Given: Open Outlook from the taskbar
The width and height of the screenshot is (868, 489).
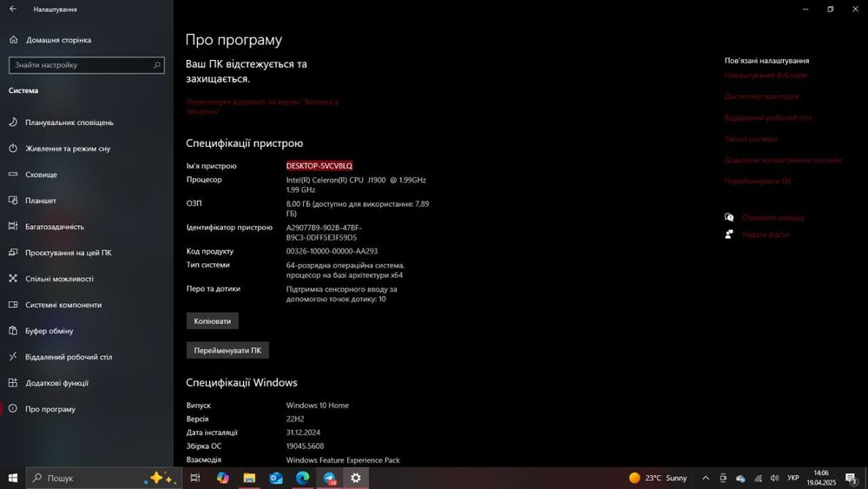Looking at the screenshot, I should (276, 478).
